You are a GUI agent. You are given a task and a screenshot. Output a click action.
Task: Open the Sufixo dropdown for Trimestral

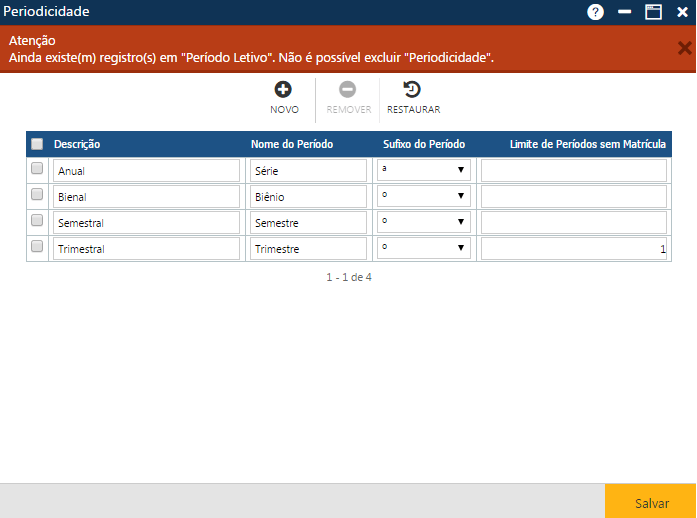(x=424, y=249)
